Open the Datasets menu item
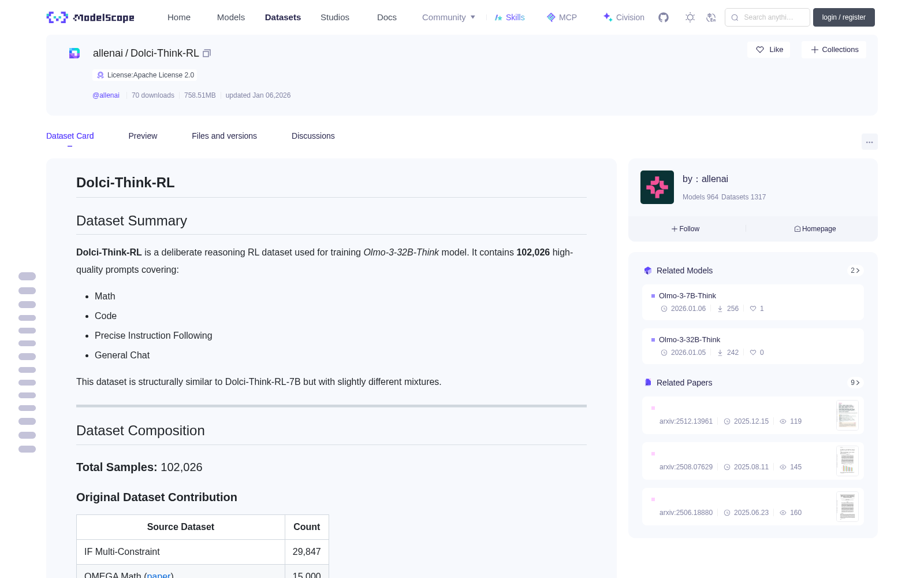The image size is (924, 578). pos(283,17)
